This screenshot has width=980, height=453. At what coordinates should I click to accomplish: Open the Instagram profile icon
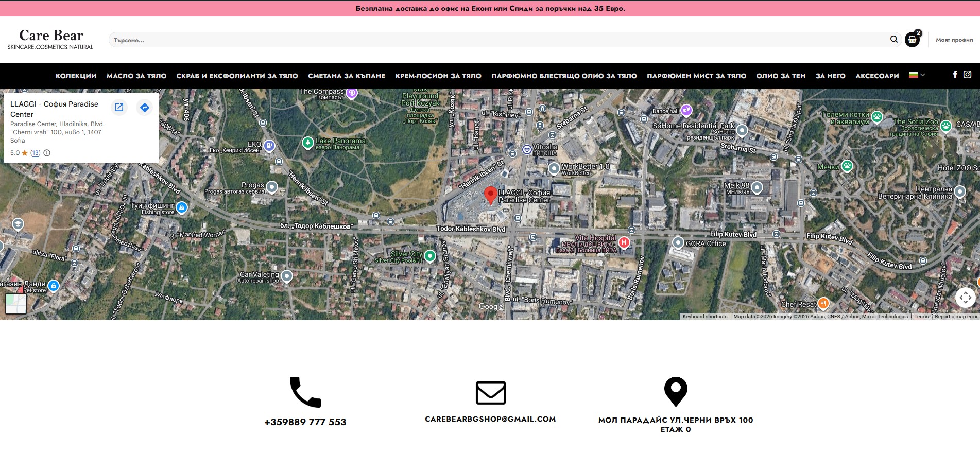(967, 75)
